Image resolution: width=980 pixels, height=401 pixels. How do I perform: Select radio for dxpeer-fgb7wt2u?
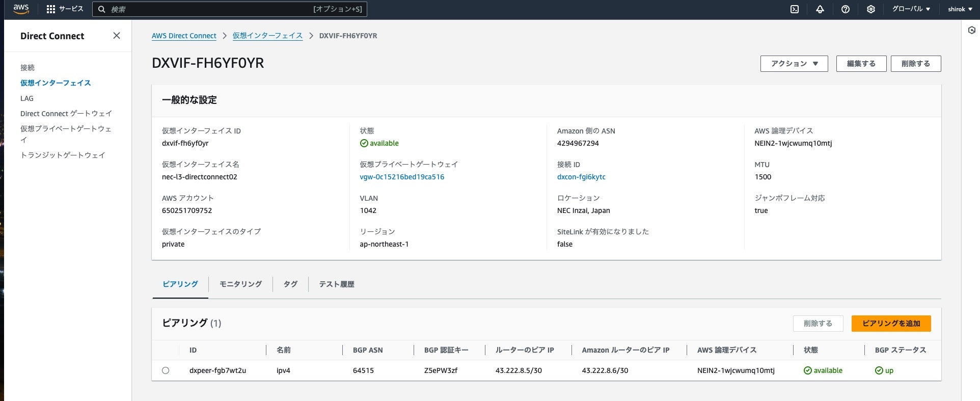tap(166, 370)
